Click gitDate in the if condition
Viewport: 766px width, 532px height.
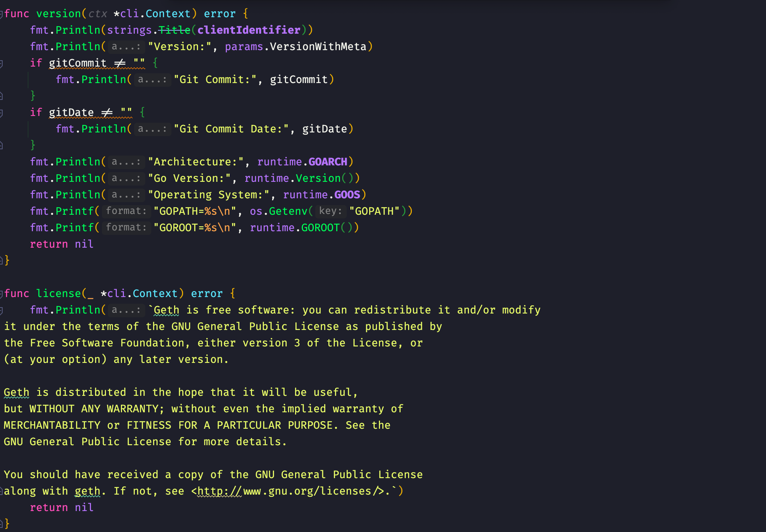pos(71,113)
